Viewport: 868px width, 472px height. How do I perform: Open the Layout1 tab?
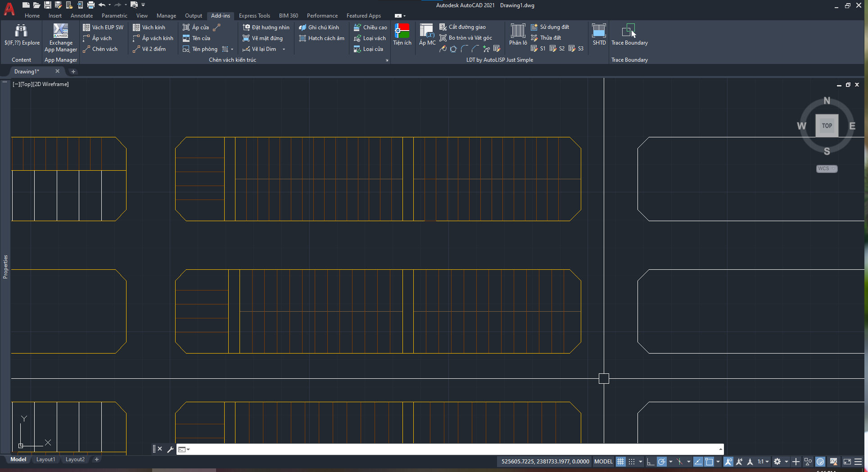tap(45, 459)
